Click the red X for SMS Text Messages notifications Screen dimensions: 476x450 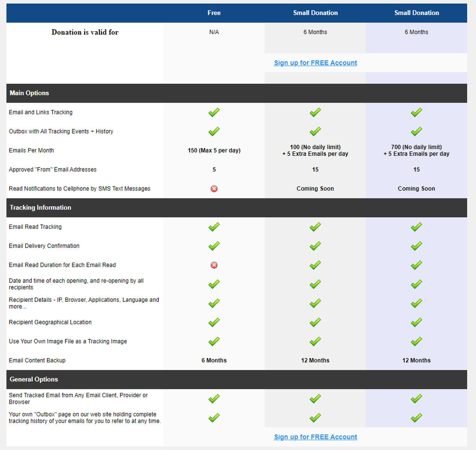point(214,189)
